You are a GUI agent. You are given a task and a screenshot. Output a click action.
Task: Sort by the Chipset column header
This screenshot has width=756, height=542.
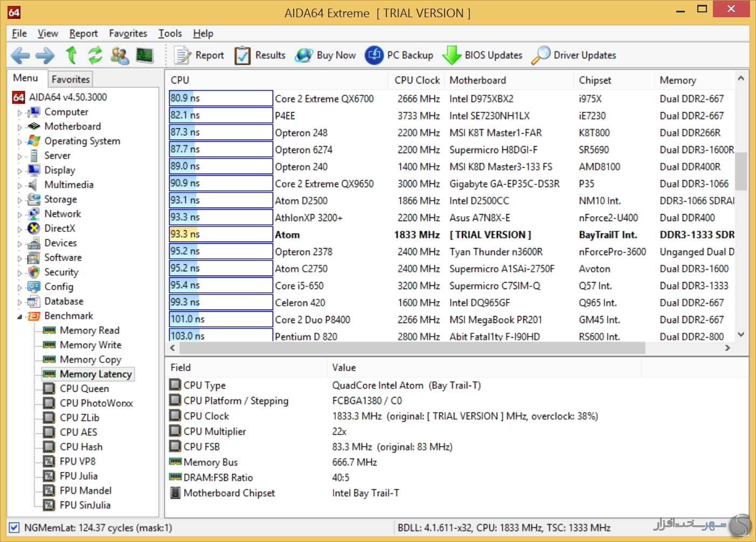point(614,80)
